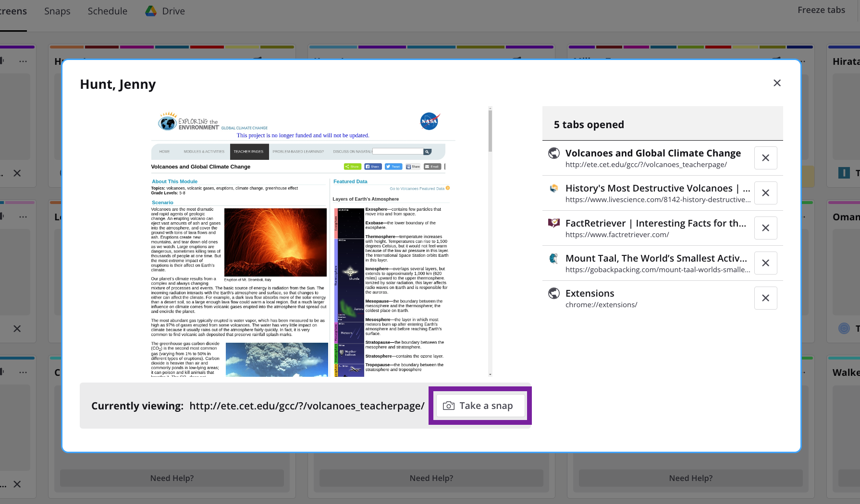Close the FactRetriever tab
860x504 pixels.
coord(765,228)
